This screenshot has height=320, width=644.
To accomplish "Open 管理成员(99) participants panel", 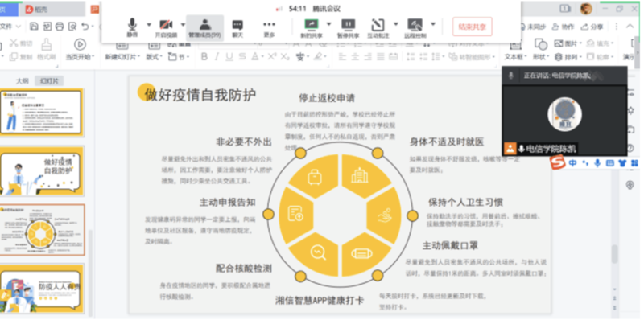I will 205,28.
